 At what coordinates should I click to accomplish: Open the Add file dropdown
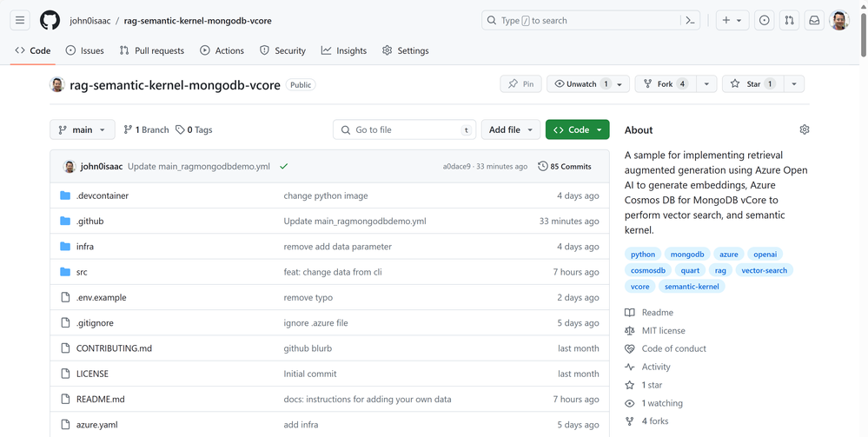(x=510, y=129)
